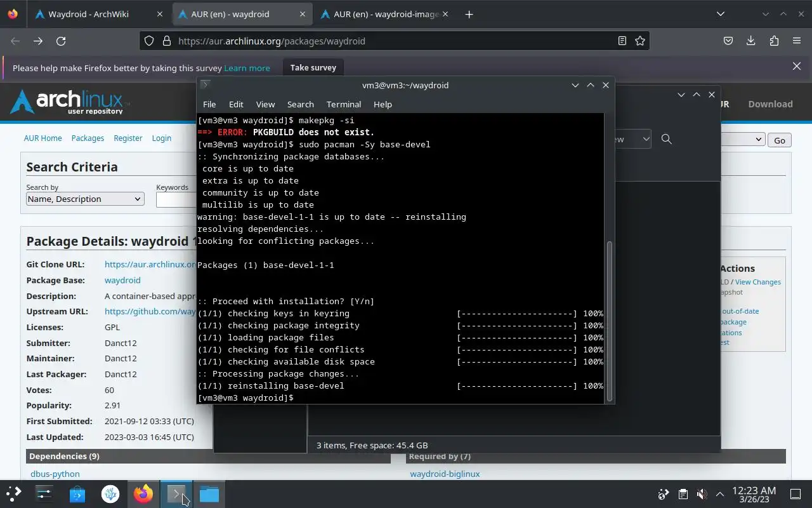812x508 pixels.
Task: Open the KDE application launcher
Action: coord(13,493)
